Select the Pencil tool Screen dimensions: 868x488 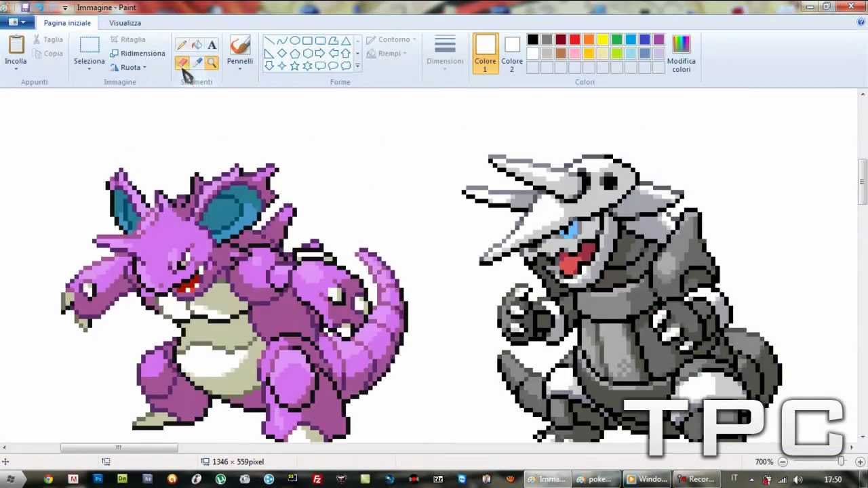point(182,45)
